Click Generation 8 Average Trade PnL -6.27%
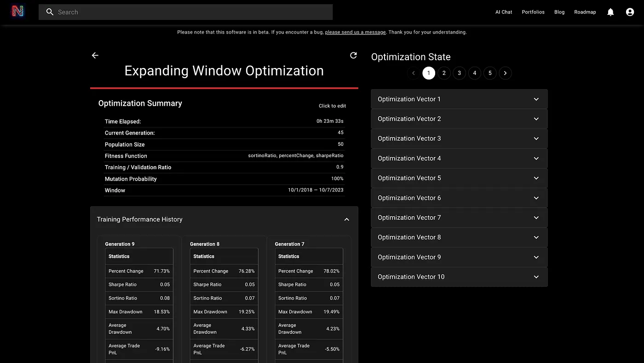 pyautogui.click(x=247, y=349)
